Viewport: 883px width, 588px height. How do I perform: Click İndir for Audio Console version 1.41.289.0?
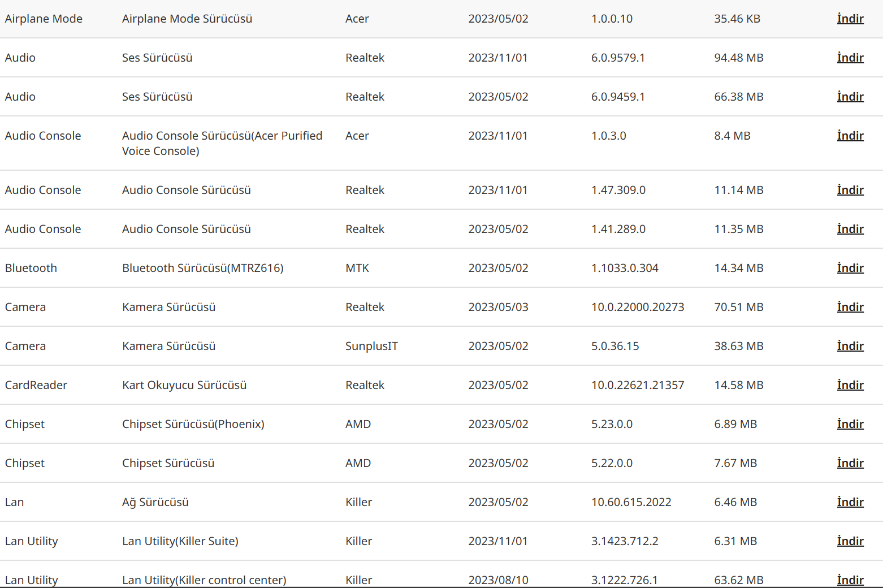click(x=850, y=229)
